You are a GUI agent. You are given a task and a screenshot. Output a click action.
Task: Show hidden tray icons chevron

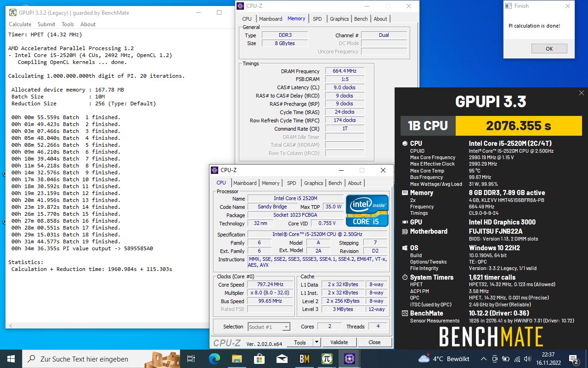(484, 359)
